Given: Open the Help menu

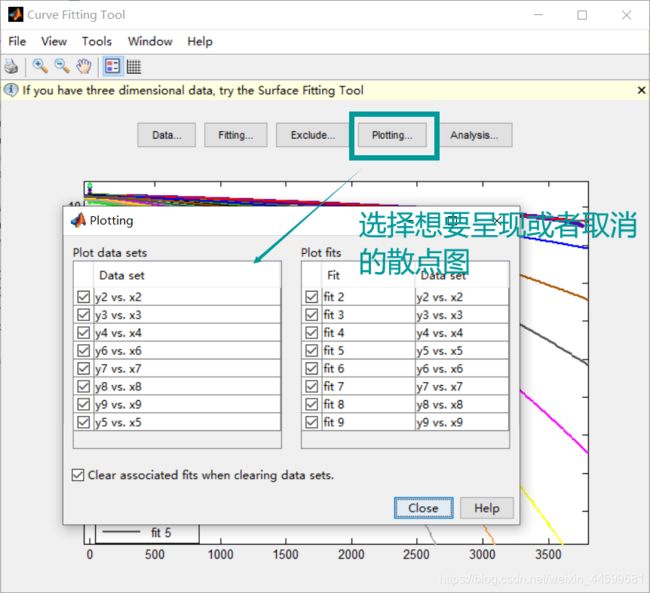Looking at the screenshot, I should [x=200, y=41].
